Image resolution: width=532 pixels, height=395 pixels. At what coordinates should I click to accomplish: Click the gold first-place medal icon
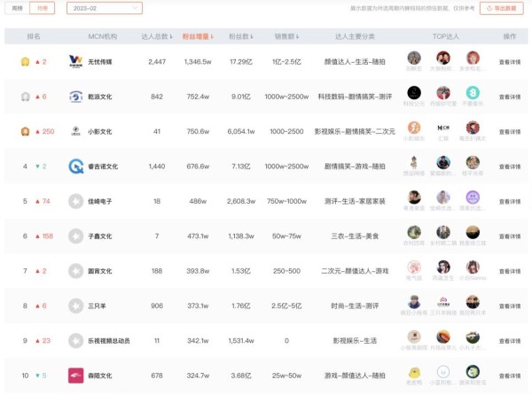coord(25,62)
